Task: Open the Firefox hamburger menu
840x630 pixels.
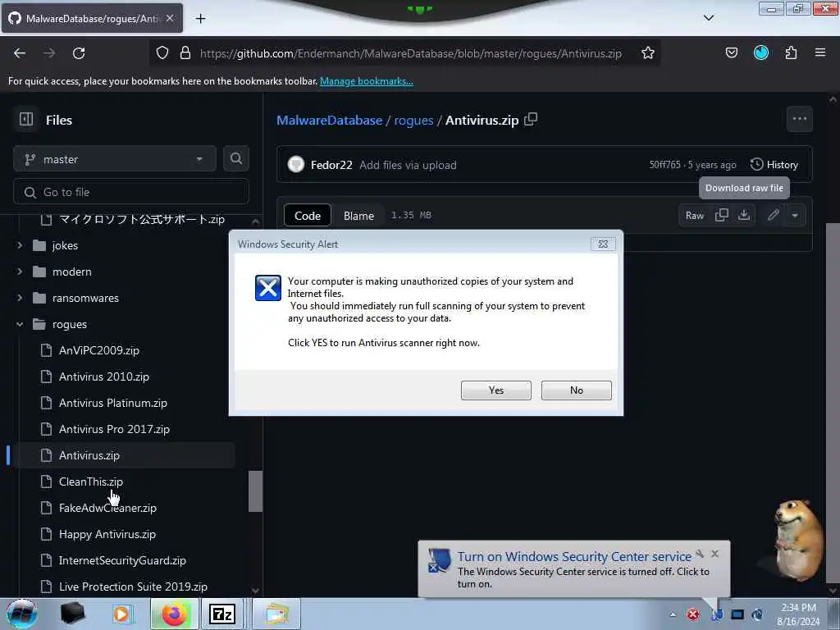Action: [x=819, y=52]
